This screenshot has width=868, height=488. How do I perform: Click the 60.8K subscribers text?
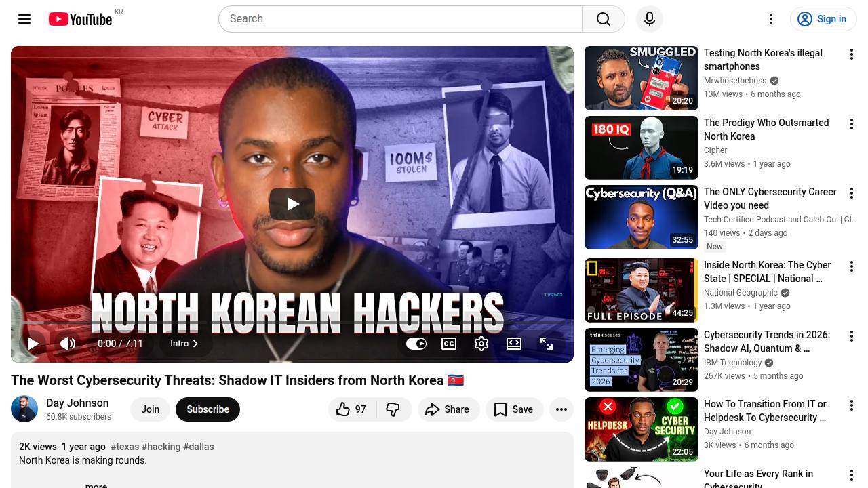click(x=79, y=417)
